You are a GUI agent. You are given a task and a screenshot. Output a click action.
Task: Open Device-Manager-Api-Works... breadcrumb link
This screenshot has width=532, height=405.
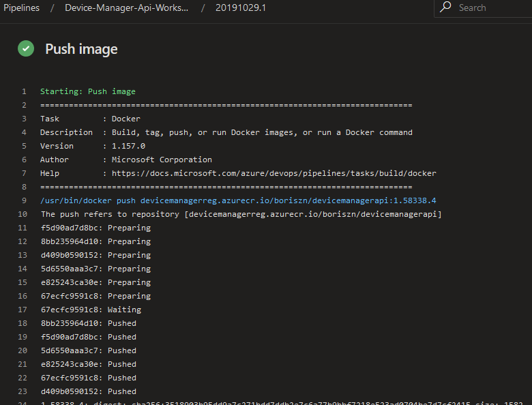point(126,7)
